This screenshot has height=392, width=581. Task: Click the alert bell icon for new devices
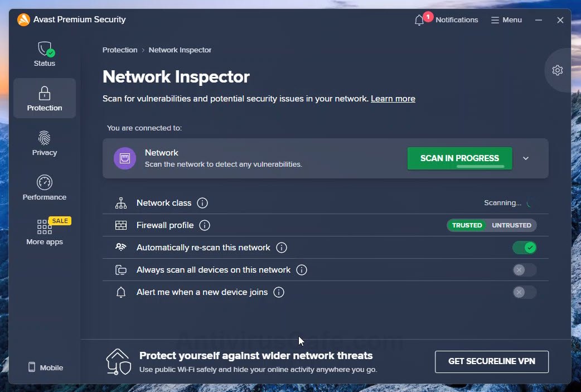coord(121,292)
